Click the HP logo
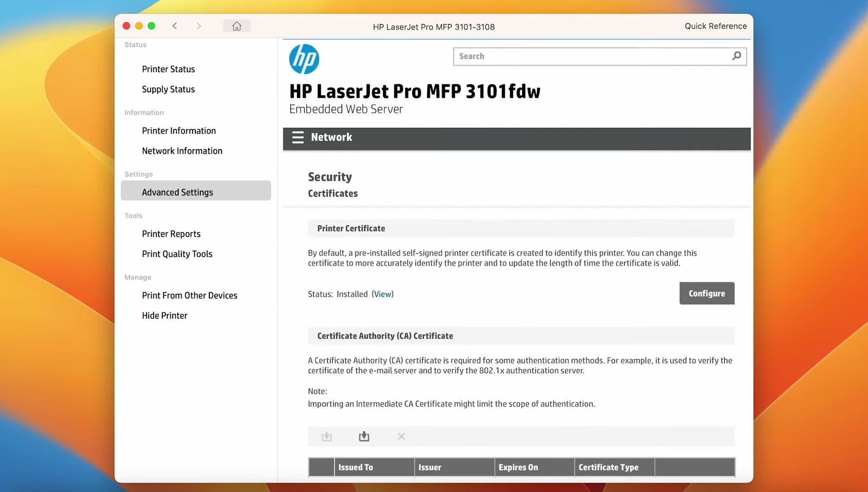The height and width of the screenshot is (492, 868). point(304,59)
